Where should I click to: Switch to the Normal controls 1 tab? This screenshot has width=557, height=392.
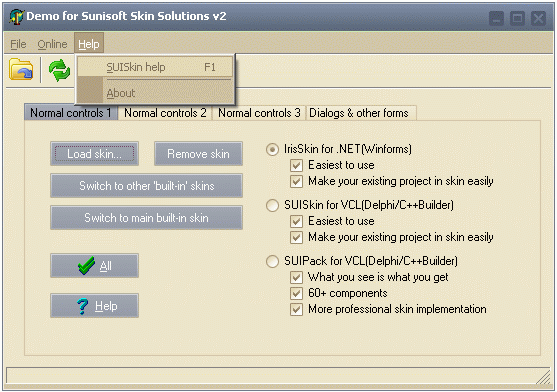pos(71,113)
